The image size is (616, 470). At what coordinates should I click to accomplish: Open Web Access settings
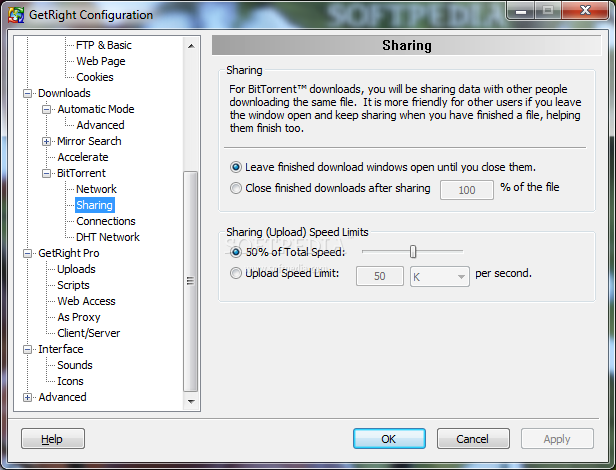(x=86, y=301)
